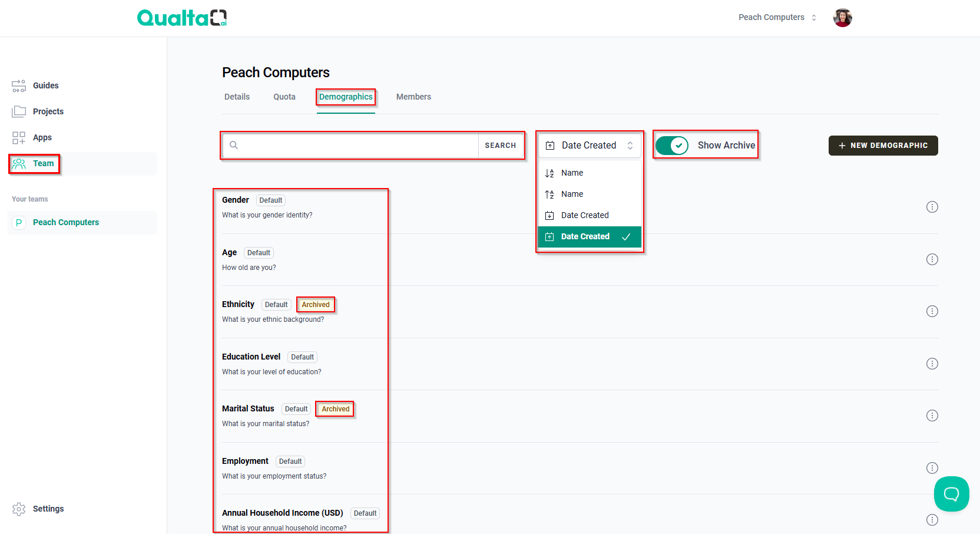Click the Default tag beside Gender
This screenshot has height=534, width=980.
pos(271,200)
